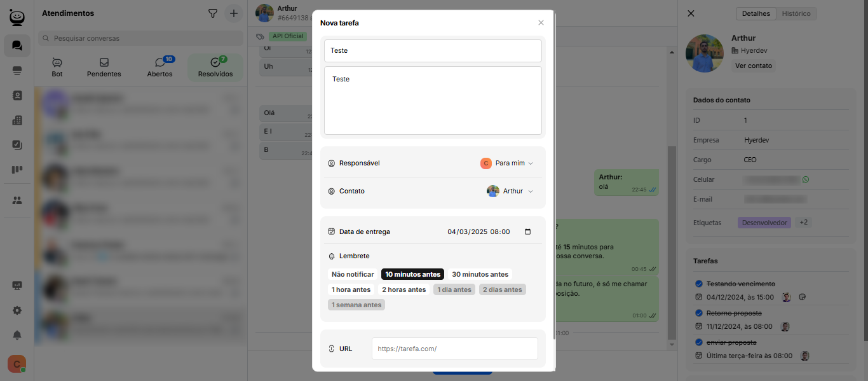
Task: Switch to the Histórico tab
Action: point(796,13)
